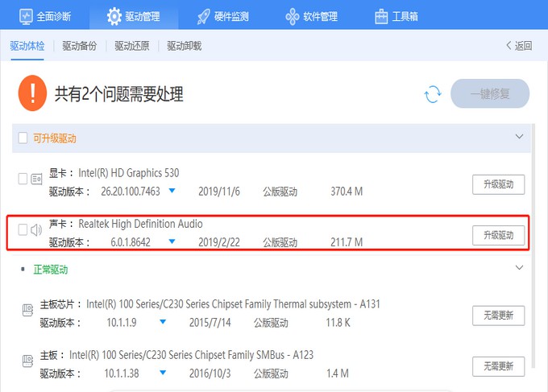
Task: Go back using 返回 link
Action: point(518,46)
